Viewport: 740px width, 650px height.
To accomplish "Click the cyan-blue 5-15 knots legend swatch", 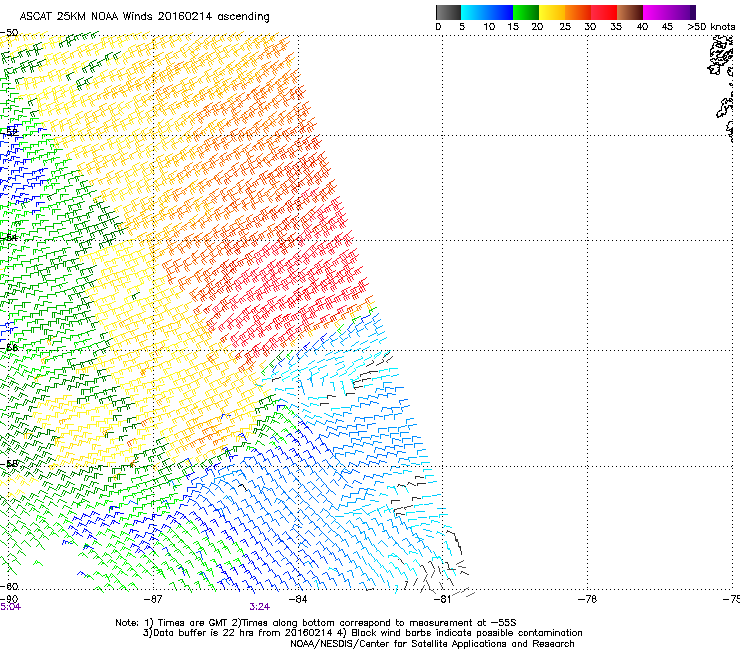I will coord(487,12).
